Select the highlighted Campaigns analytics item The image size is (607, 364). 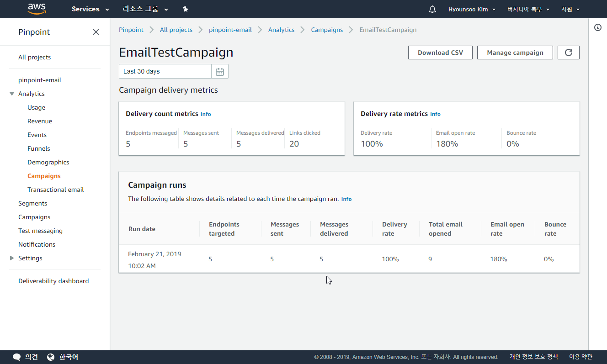pyautogui.click(x=44, y=176)
